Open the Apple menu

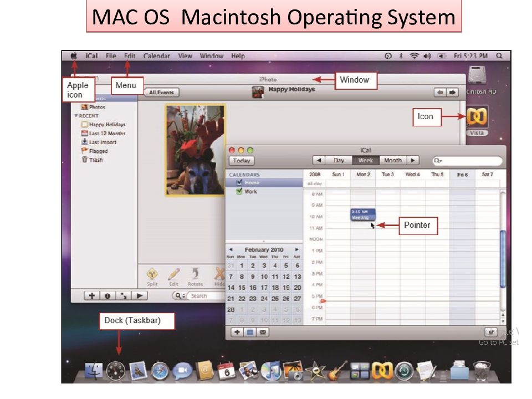pos(74,55)
